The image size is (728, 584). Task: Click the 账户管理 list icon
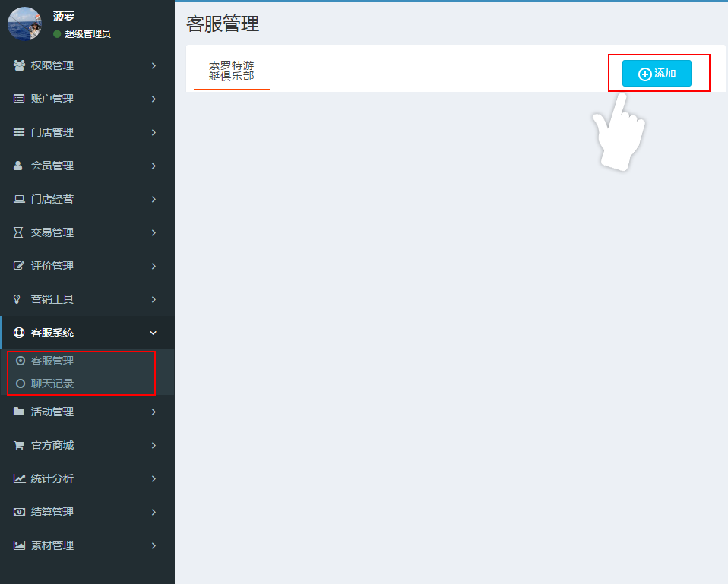coord(19,99)
